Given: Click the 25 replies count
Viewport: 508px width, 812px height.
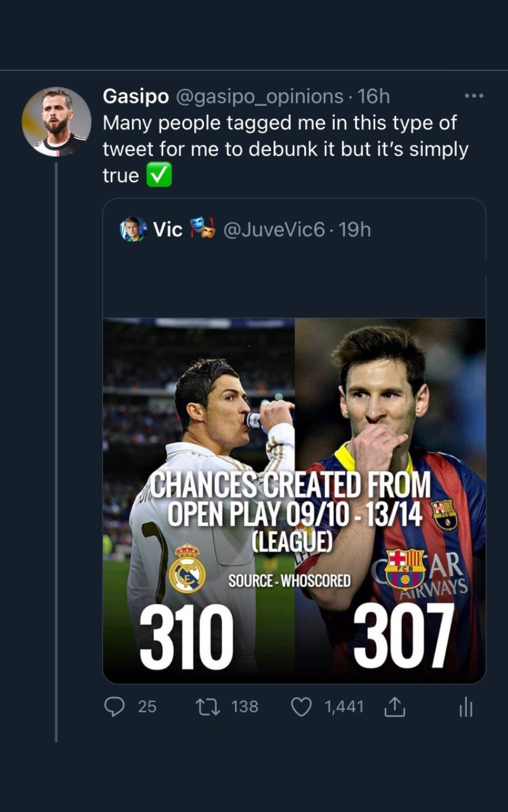Looking at the screenshot, I should pos(147,707).
